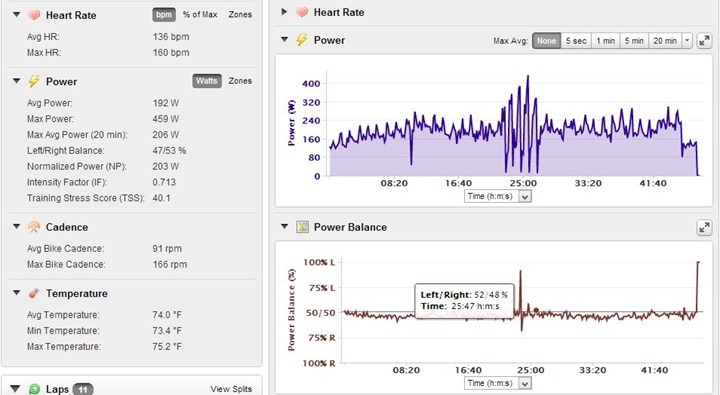Toggle power display to Watts

[207, 81]
